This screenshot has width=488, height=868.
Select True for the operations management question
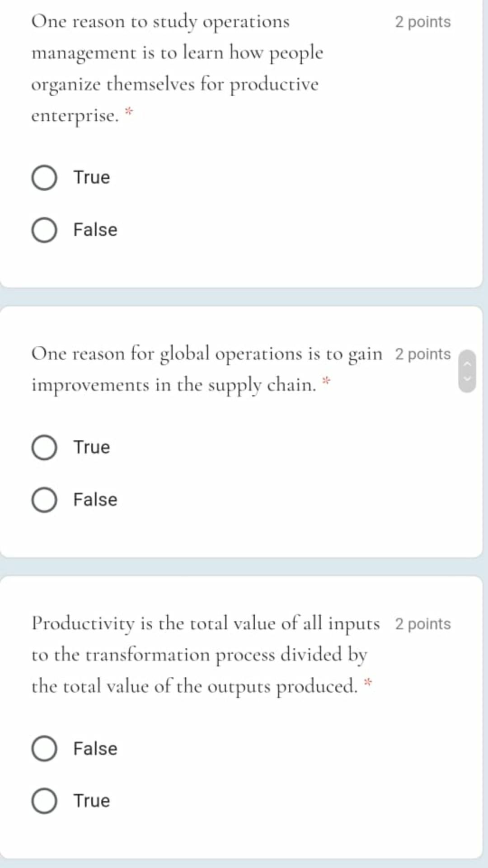point(44,177)
